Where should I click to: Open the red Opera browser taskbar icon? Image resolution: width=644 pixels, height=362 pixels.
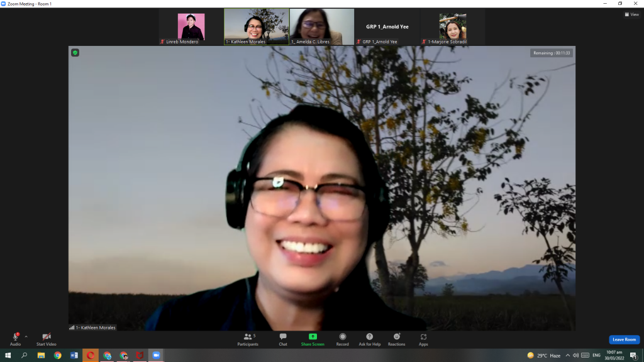(x=91, y=356)
